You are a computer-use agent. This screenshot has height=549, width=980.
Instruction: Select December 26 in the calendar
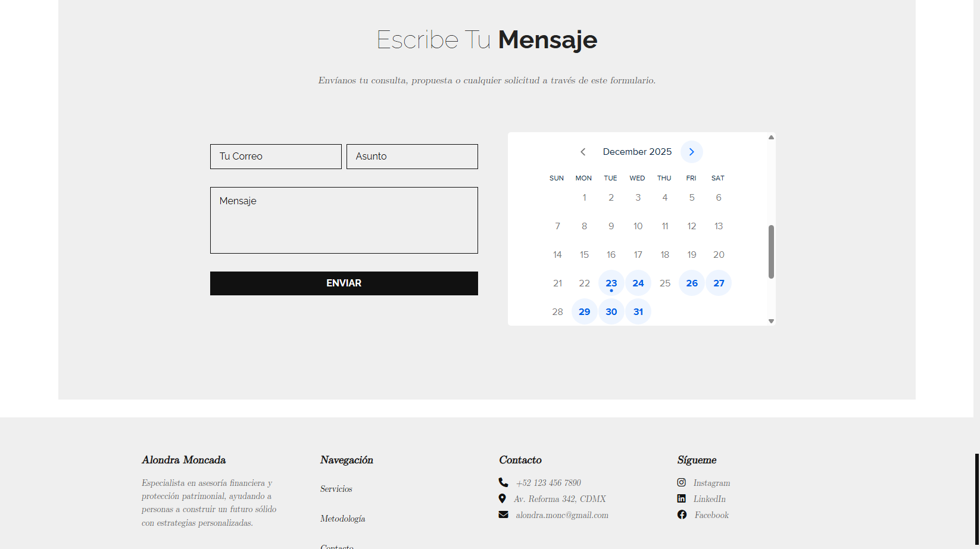click(691, 283)
